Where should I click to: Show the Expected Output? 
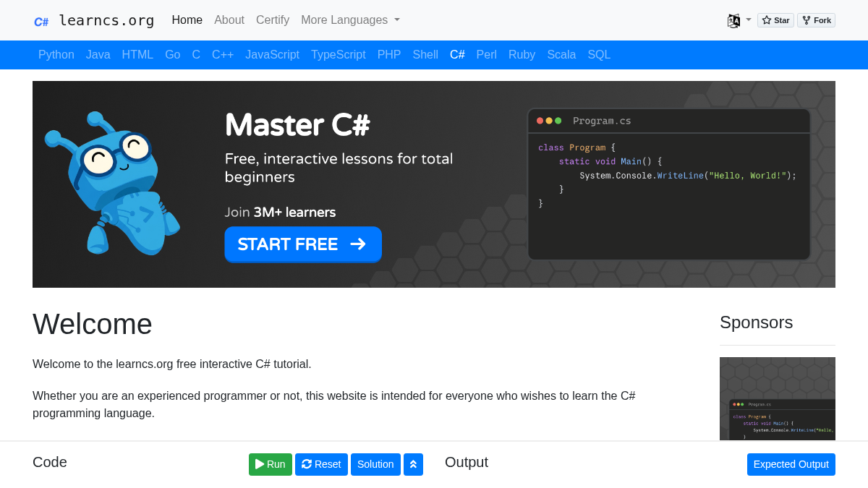pyautogui.click(x=791, y=464)
